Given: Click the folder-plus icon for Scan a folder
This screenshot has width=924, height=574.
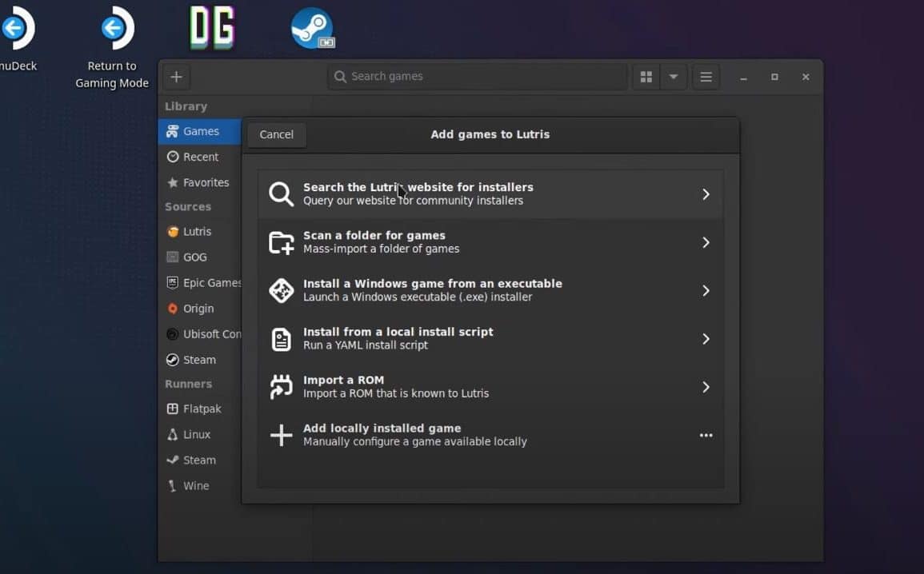Looking at the screenshot, I should 281,242.
